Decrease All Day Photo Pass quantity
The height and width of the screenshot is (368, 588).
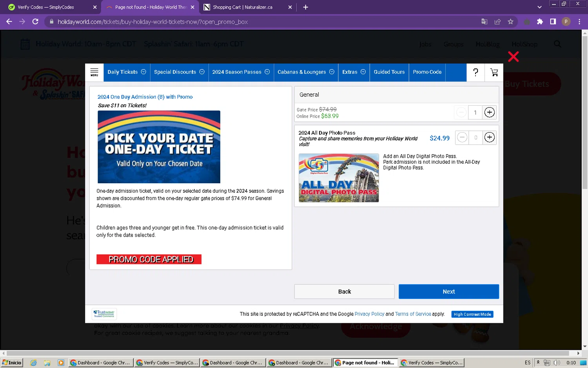coord(462,137)
